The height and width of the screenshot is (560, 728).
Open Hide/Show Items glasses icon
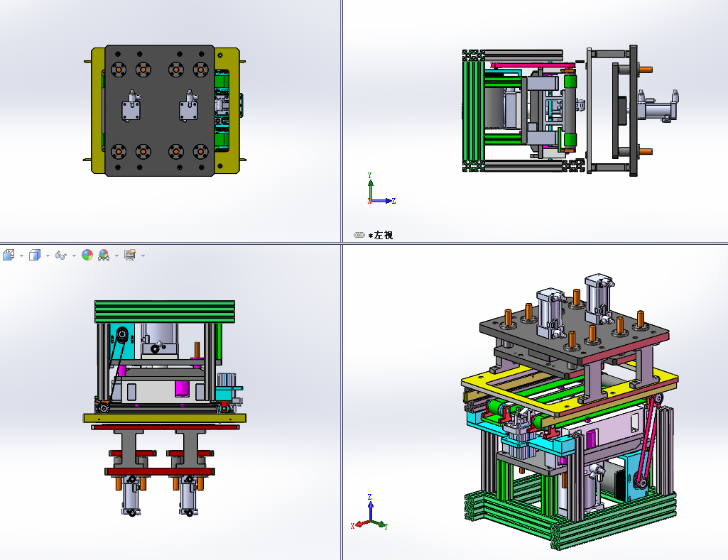tap(61, 256)
